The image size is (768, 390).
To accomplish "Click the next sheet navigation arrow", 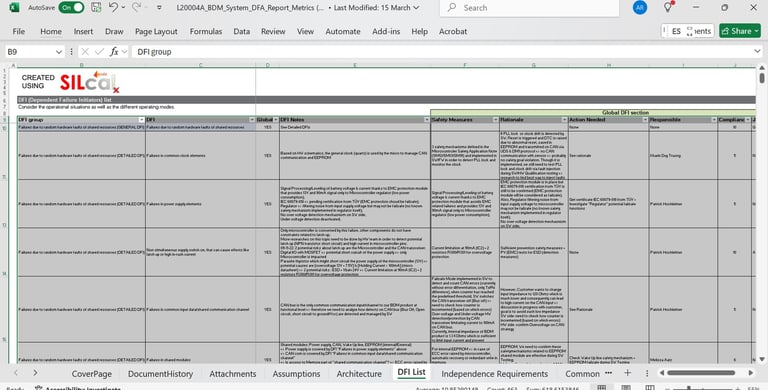I will 35,373.
